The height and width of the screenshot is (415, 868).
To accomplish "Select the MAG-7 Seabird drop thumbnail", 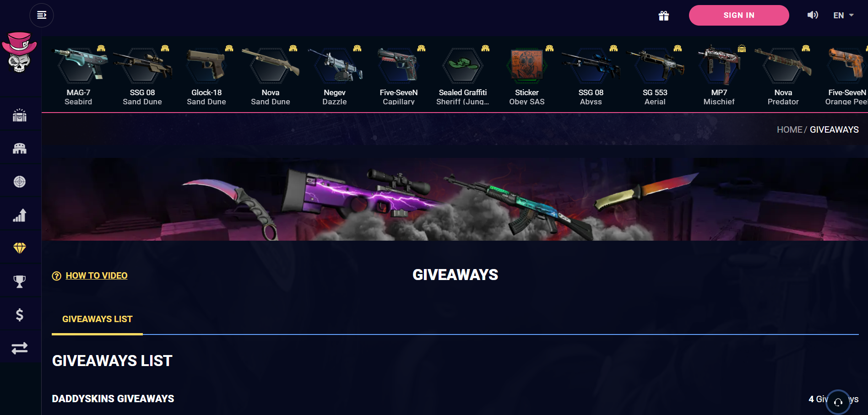I will 78,75.
